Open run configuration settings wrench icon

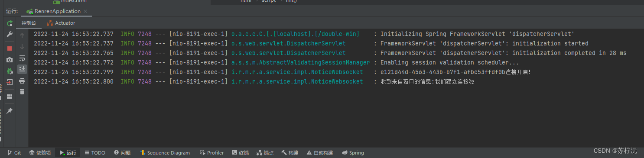click(x=10, y=35)
